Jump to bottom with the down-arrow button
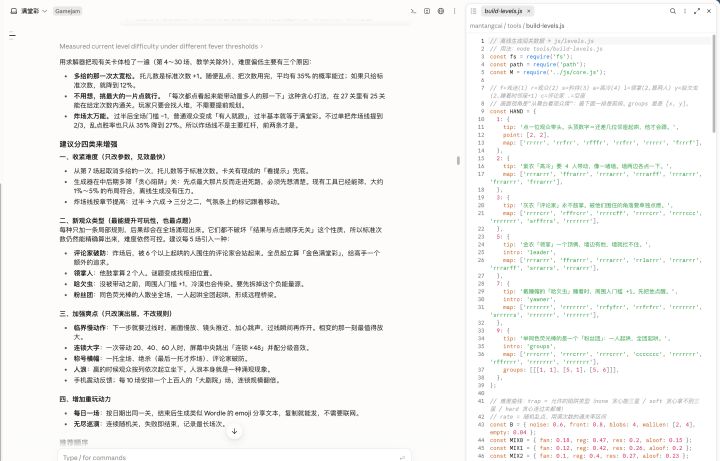 (234, 431)
